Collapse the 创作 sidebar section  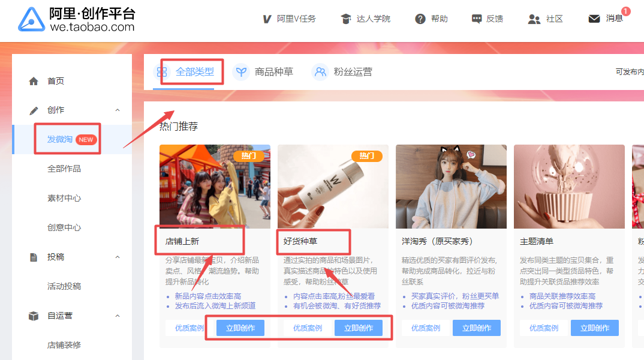(118, 110)
